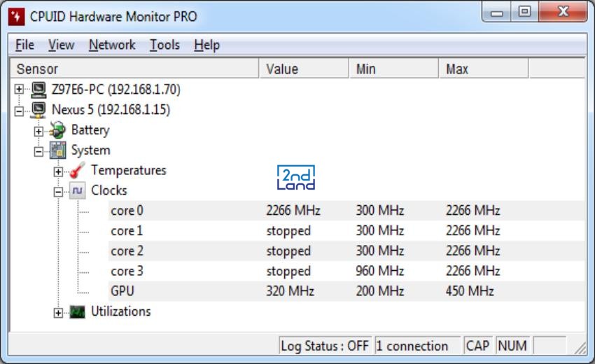Open the Tools menu

click(x=164, y=45)
